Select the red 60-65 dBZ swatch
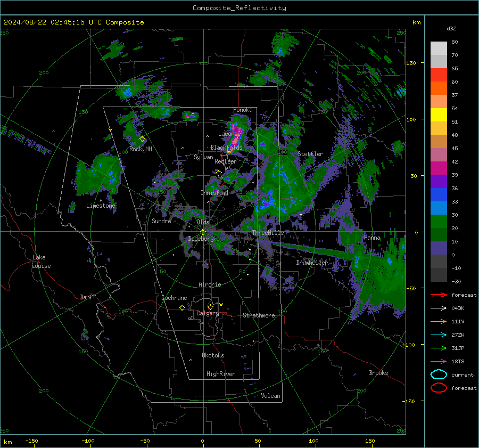Image resolution: width=479 pixels, height=448 pixels. pos(439,75)
